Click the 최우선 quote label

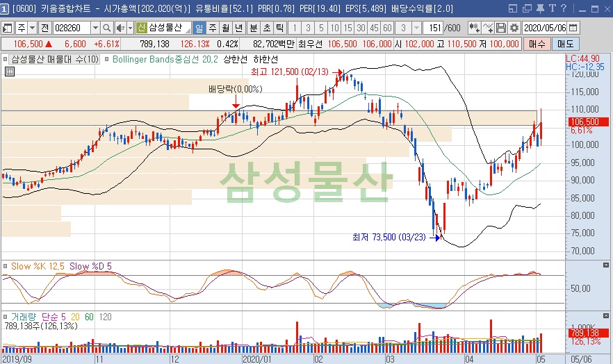(x=310, y=44)
